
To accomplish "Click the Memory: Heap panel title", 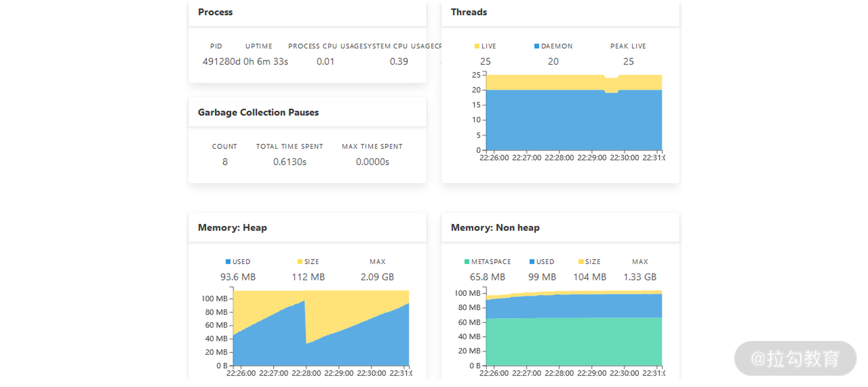I will point(232,228).
